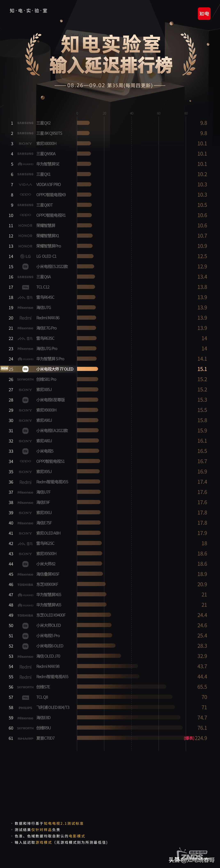Click the bar for 三星QX2
The width and height of the screenshot is (220, 868).
[x=83, y=123]
